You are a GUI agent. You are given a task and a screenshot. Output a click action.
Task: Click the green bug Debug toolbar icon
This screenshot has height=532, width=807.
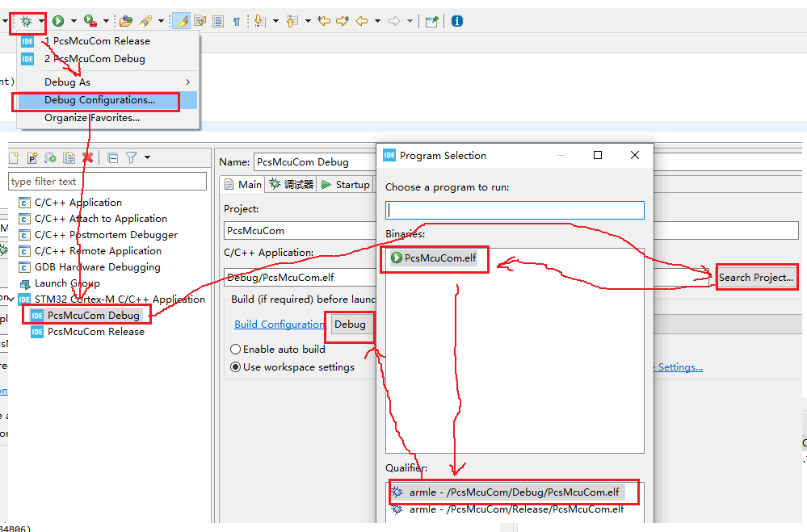pyautogui.click(x=26, y=21)
